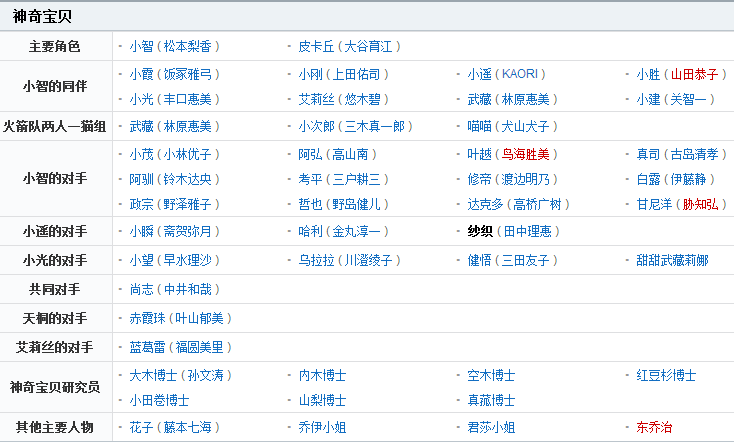Open the 蓝葛蕾 link
The height and width of the screenshot is (443, 734).
point(147,347)
